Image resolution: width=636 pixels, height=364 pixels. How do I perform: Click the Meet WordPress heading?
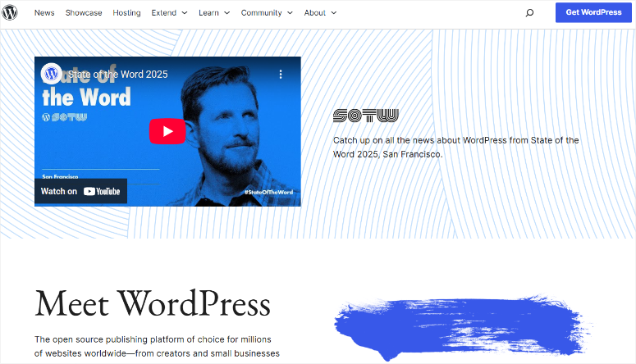pyautogui.click(x=153, y=303)
